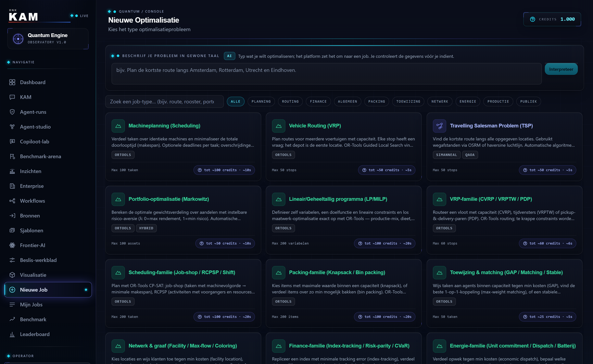
Task: Select the ENERGIE filter chip
Action: point(468,102)
